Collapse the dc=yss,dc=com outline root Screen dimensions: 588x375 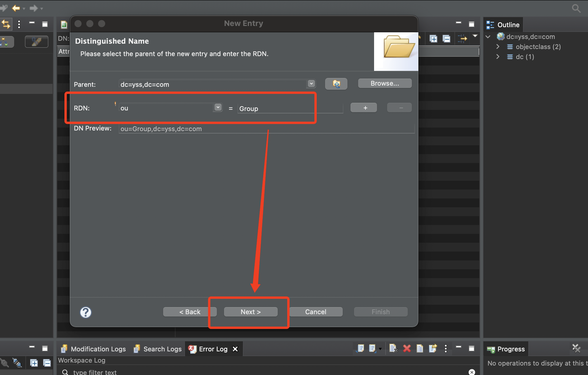pos(488,37)
